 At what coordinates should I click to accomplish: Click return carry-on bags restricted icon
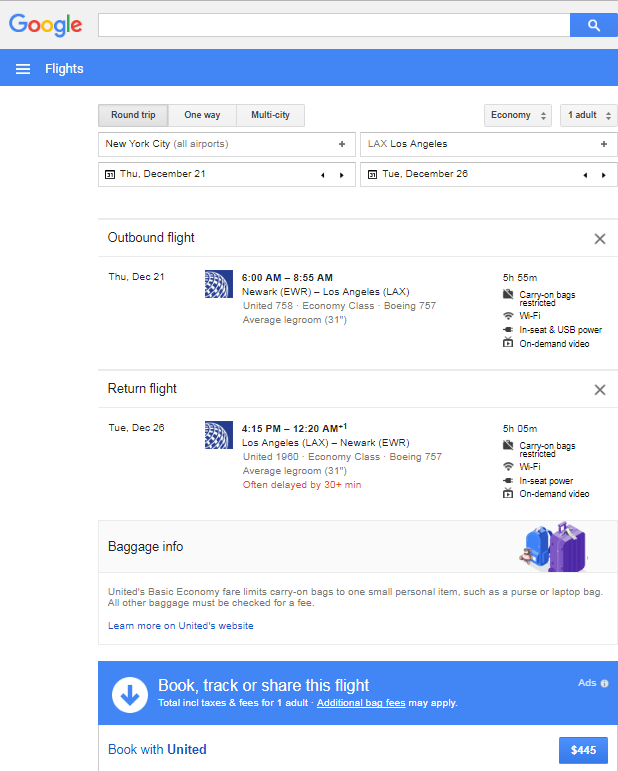(x=508, y=445)
